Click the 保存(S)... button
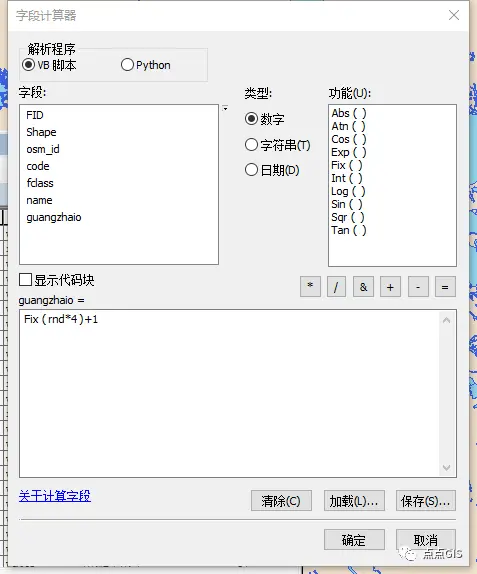 [426, 500]
